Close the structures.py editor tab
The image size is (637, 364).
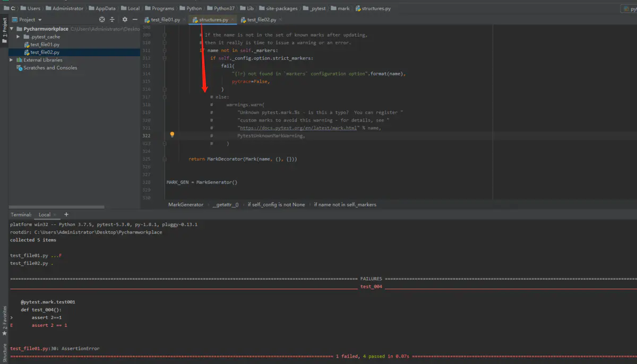(233, 20)
